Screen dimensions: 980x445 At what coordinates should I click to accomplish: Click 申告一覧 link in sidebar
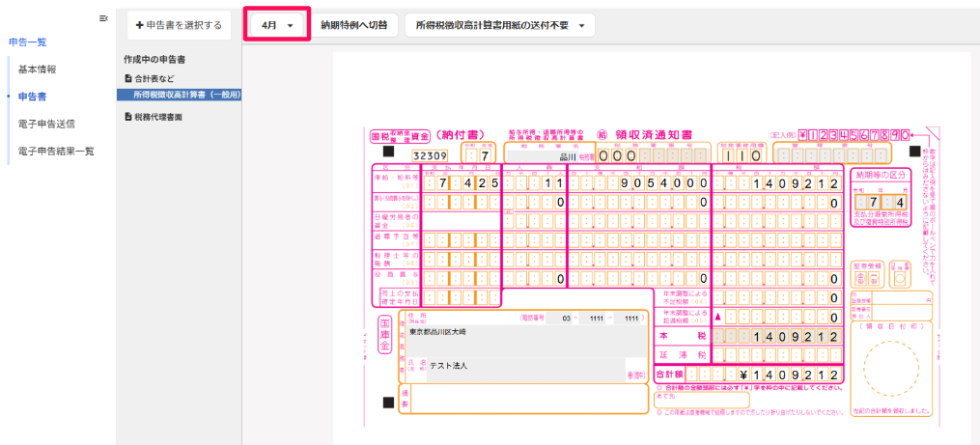click(27, 42)
